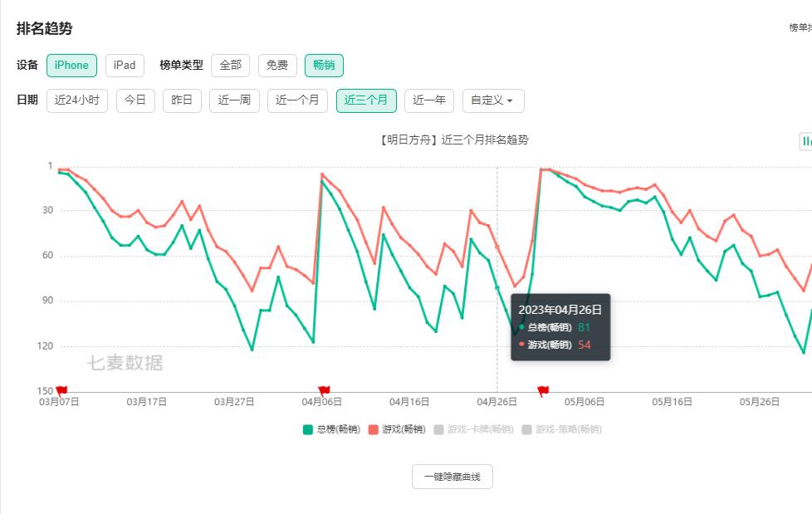Viewport: 812px width, 514px height.
Task: Click the 03月17日 x-axis label
Action: click(147, 402)
